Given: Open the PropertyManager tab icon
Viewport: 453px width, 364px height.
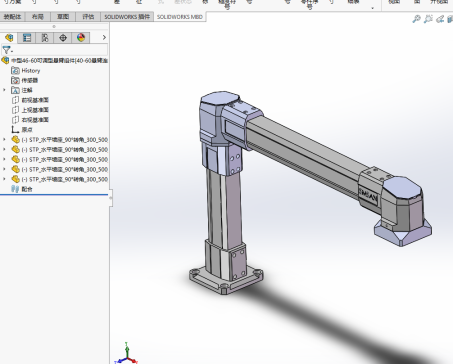Looking at the screenshot, I should click(x=27, y=38).
